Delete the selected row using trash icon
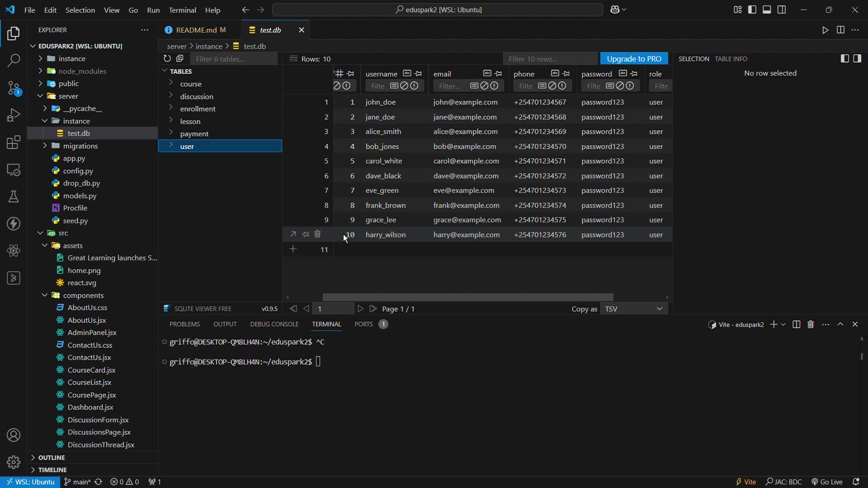868x488 pixels. (318, 234)
